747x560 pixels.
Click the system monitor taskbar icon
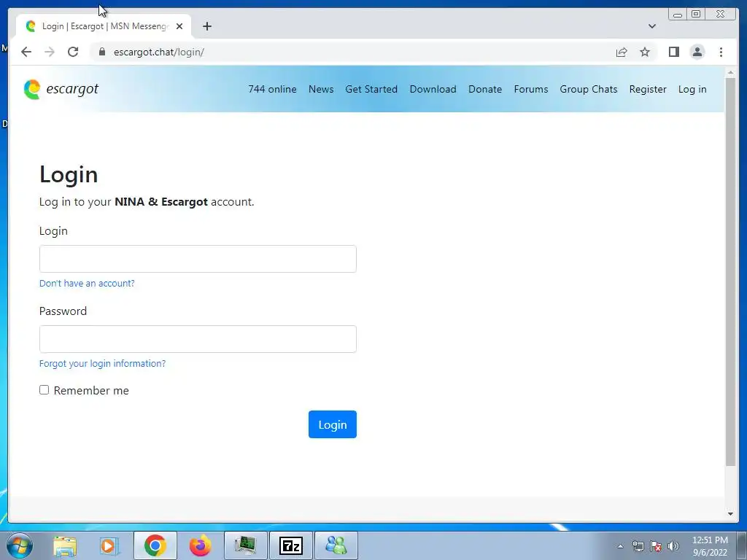[x=245, y=545]
